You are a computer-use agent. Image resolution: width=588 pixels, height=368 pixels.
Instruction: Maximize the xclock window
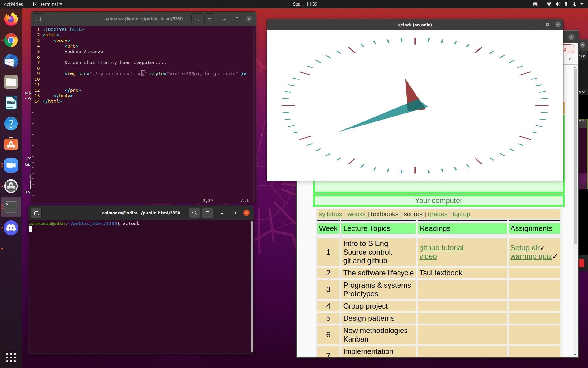click(x=548, y=25)
